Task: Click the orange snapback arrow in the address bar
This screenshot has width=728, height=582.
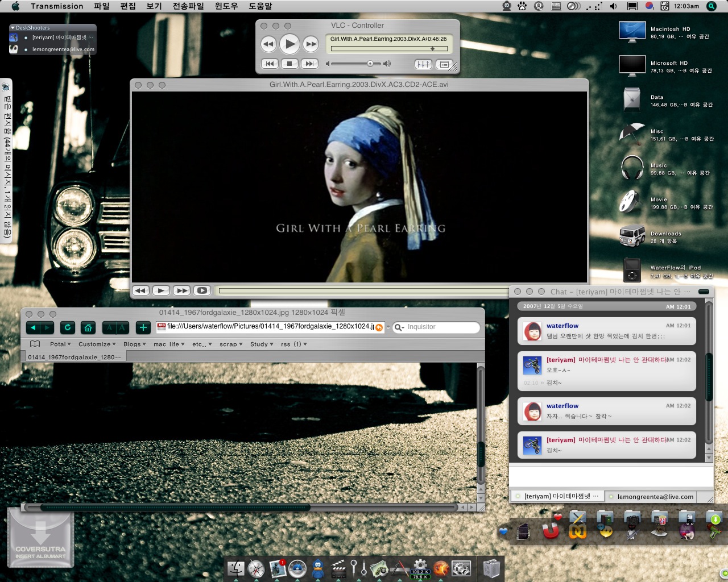Action: point(379,327)
